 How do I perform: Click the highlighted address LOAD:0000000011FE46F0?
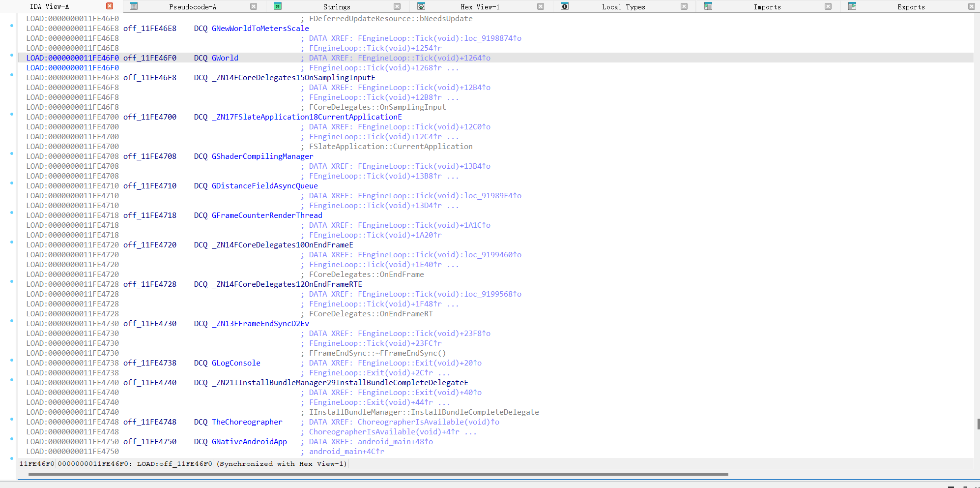point(73,58)
